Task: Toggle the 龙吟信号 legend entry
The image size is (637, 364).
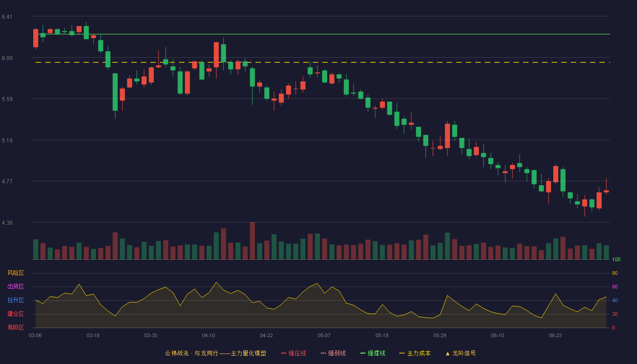Action: 460,353
